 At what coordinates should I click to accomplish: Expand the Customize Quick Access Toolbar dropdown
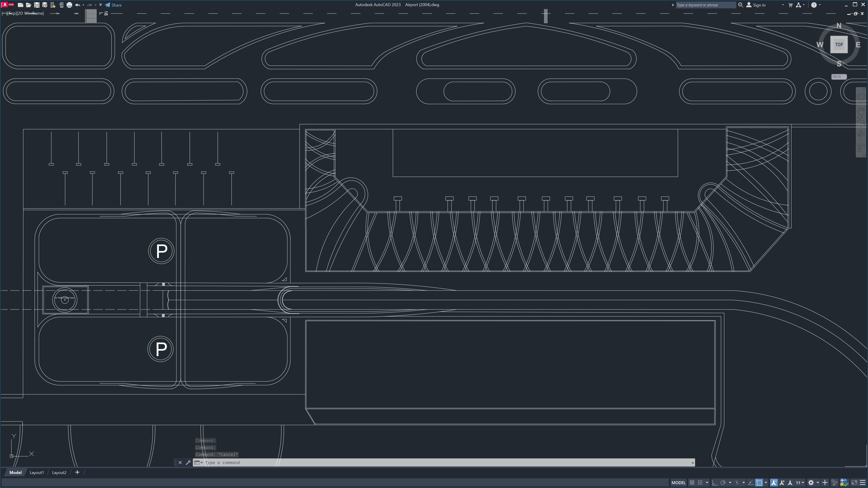100,5
